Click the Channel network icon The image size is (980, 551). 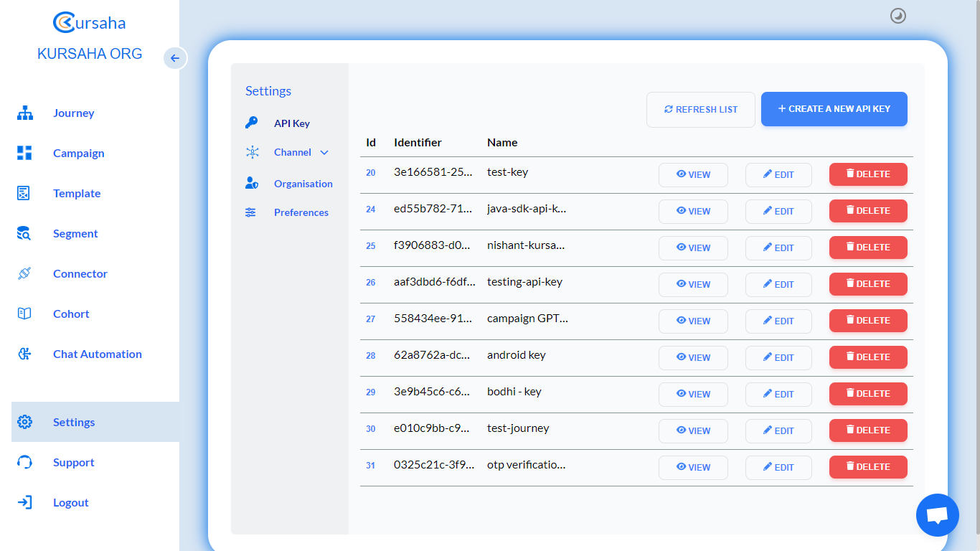click(252, 152)
